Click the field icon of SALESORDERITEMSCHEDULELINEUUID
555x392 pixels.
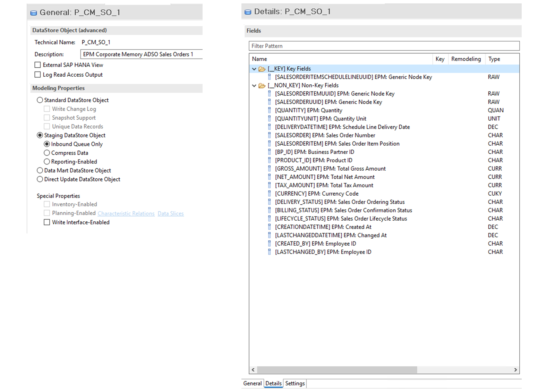[270, 77]
